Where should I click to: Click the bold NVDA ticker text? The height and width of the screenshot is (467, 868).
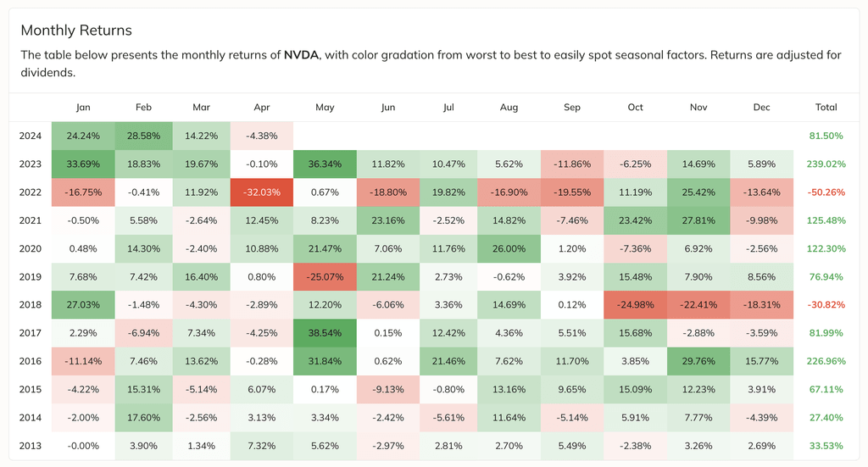303,55
